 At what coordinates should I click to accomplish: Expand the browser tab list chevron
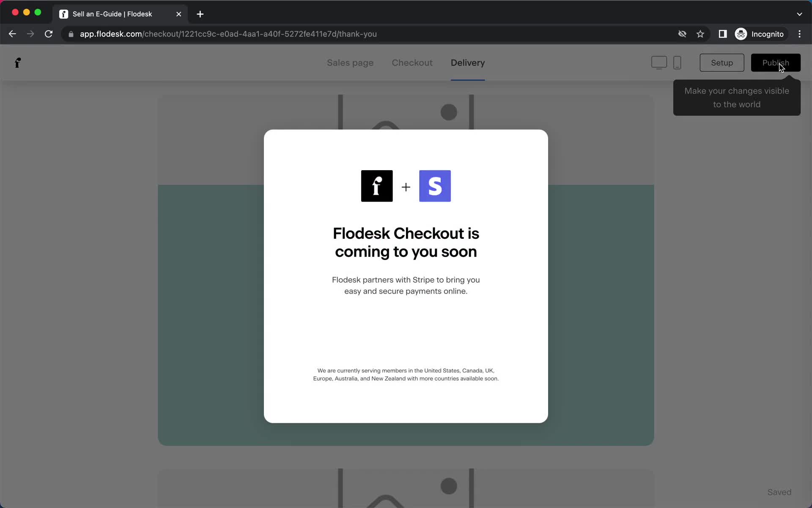click(x=799, y=14)
